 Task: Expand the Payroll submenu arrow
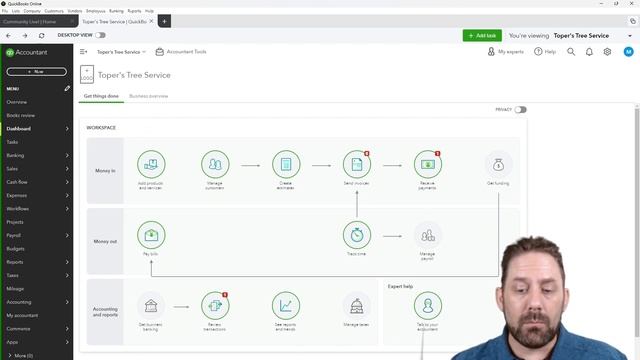(67, 236)
